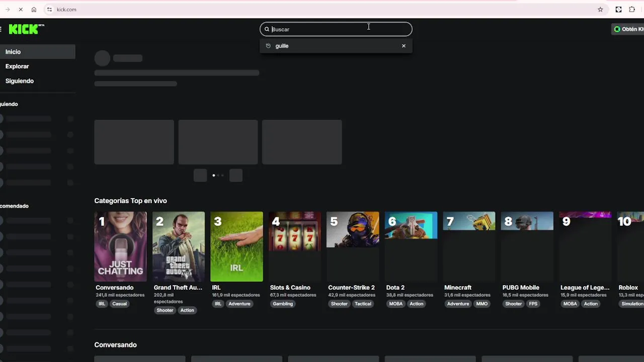
Task: Click the Kick logo
Action: 26,29
